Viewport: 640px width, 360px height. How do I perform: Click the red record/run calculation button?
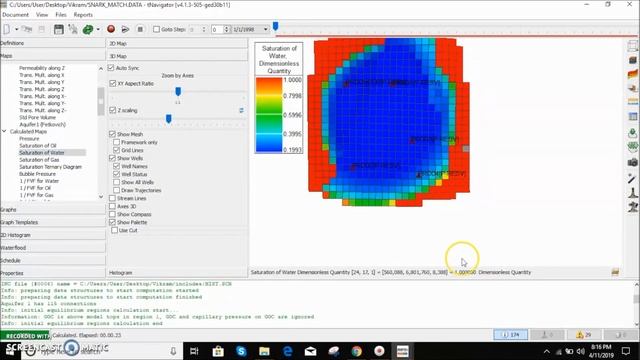tap(111, 29)
